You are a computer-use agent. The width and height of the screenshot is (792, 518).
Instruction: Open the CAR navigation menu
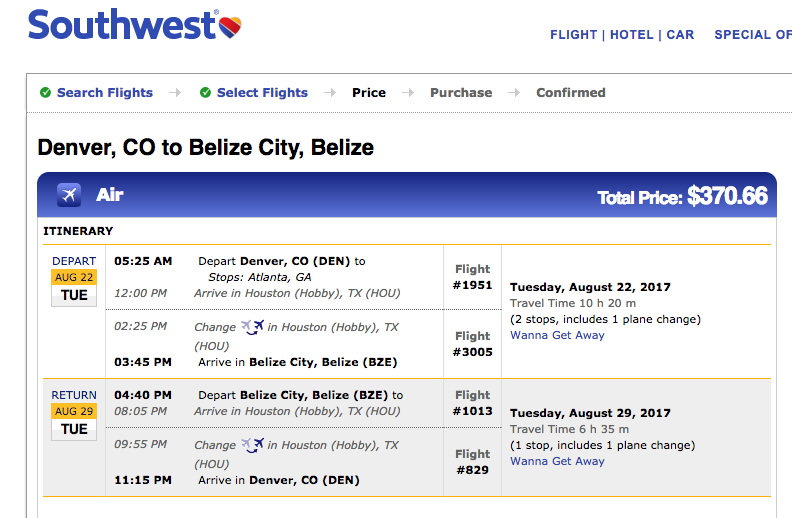pyautogui.click(x=680, y=35)
